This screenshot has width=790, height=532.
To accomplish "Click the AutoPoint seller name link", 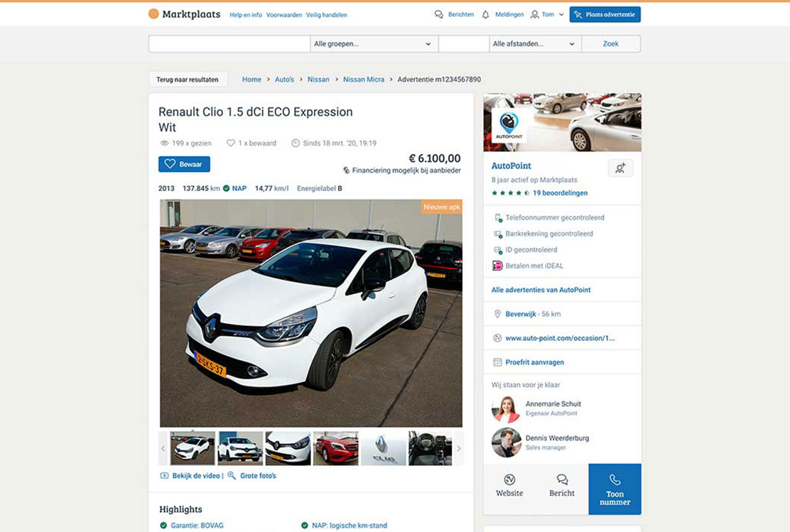I will [x=512, y=165].
